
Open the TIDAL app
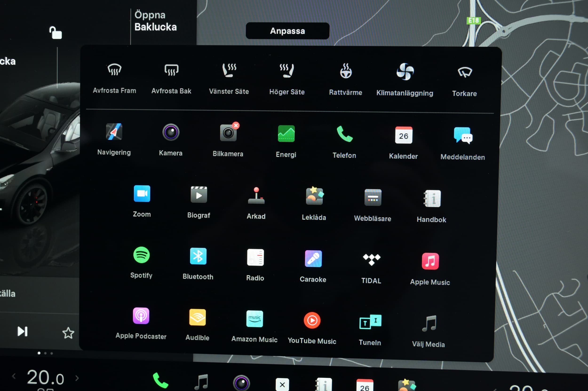(x=371, y=269)
